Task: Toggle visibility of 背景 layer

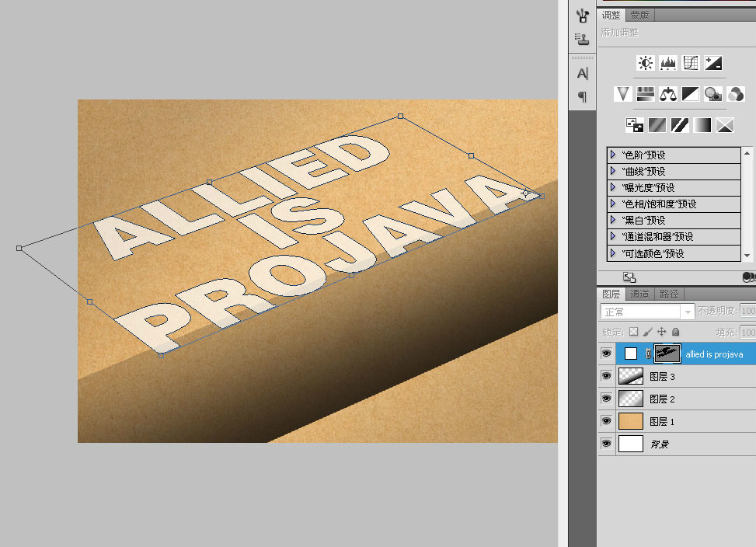Action: [606, 444]
